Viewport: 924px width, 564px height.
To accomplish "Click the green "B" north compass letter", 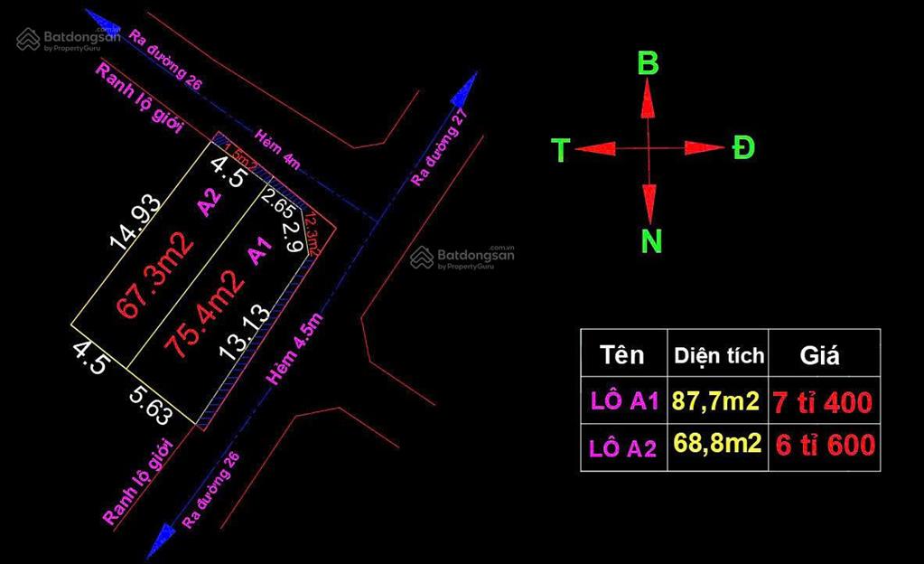I will 648,63.
